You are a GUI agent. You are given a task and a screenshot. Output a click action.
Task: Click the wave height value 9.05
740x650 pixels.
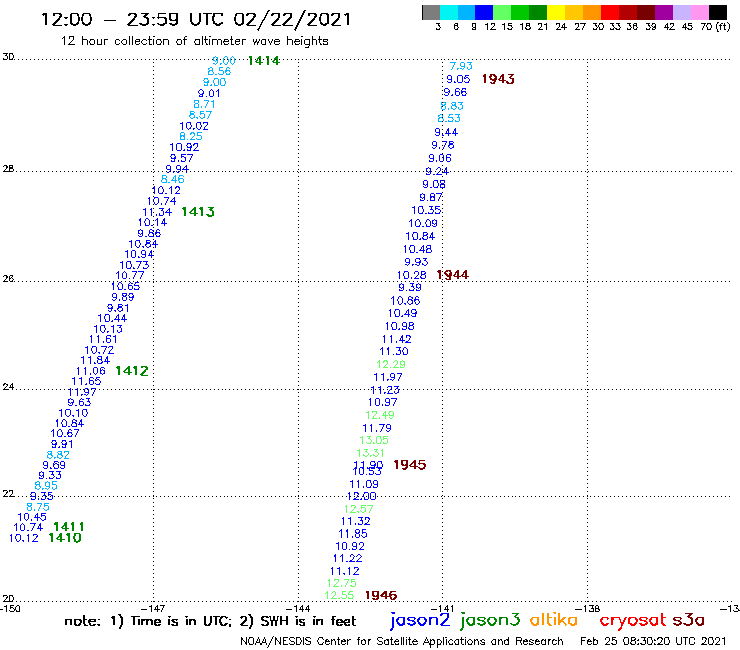[458, 79]
